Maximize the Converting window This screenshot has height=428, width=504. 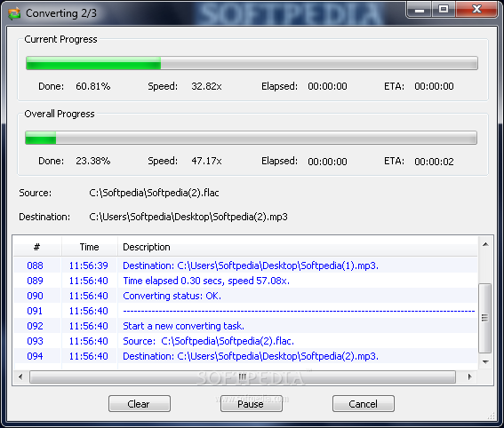444,10
